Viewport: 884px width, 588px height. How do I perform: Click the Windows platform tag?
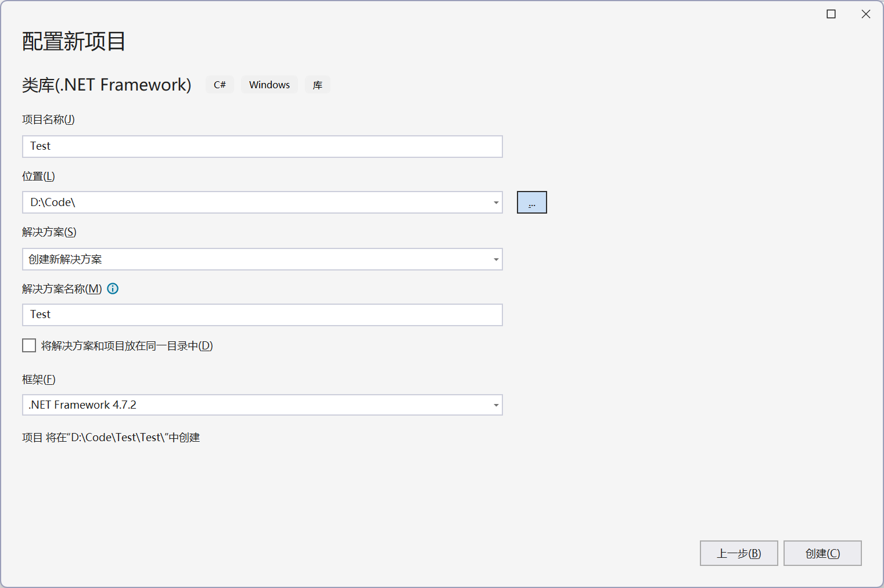pos(269,85)
